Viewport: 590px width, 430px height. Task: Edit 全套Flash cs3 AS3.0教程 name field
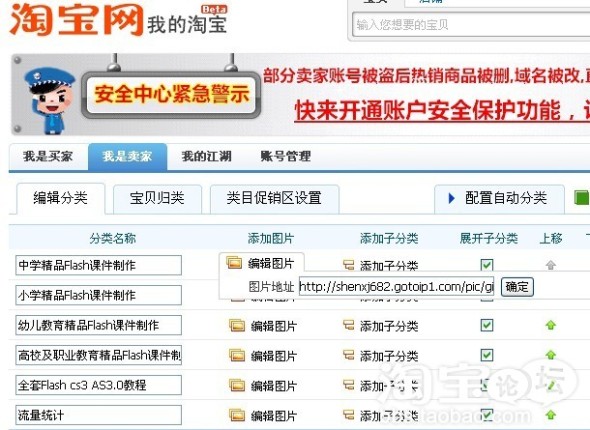click(99, 385)
